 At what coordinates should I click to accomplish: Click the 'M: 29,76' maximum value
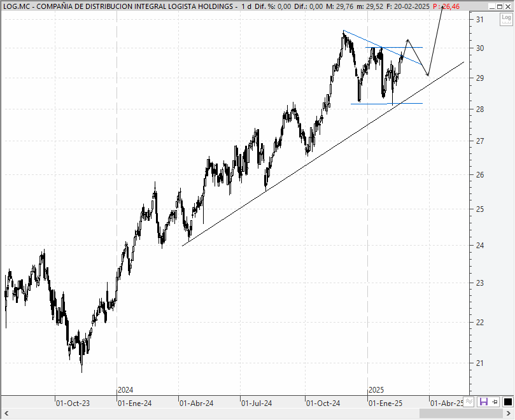click(x=341, y=6)
